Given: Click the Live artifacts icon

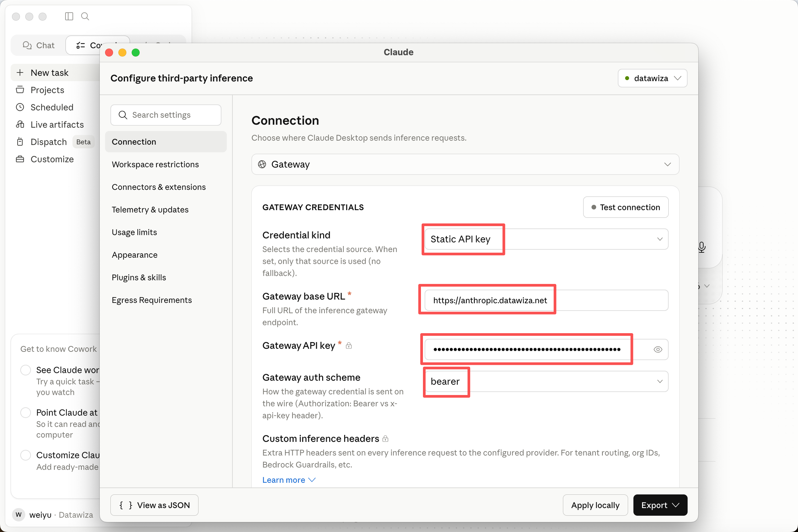Looking at the screenshot, I should [x=20, y=124].
